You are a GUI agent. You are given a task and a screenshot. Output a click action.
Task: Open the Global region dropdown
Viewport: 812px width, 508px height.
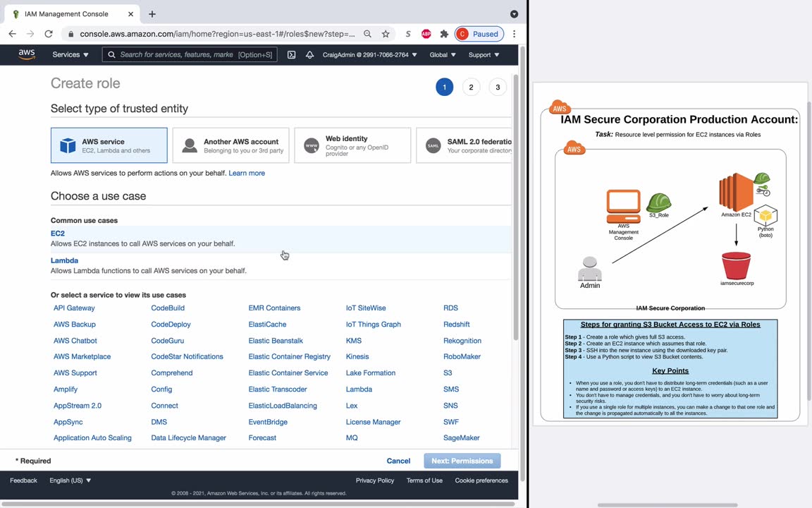(x=442, y=54)
